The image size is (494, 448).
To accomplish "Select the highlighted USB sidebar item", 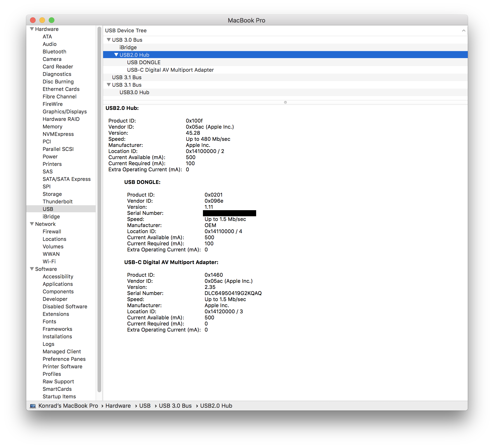I will click(61, 209).
